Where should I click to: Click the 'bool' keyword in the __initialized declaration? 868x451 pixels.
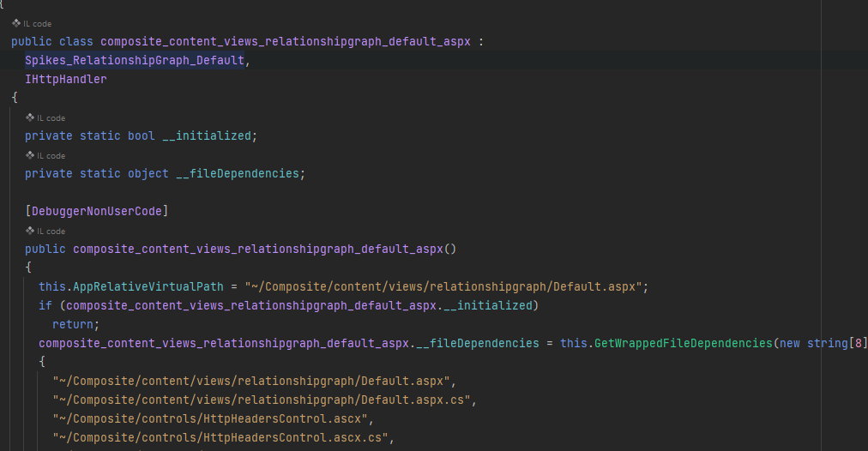tap(142, 135)
